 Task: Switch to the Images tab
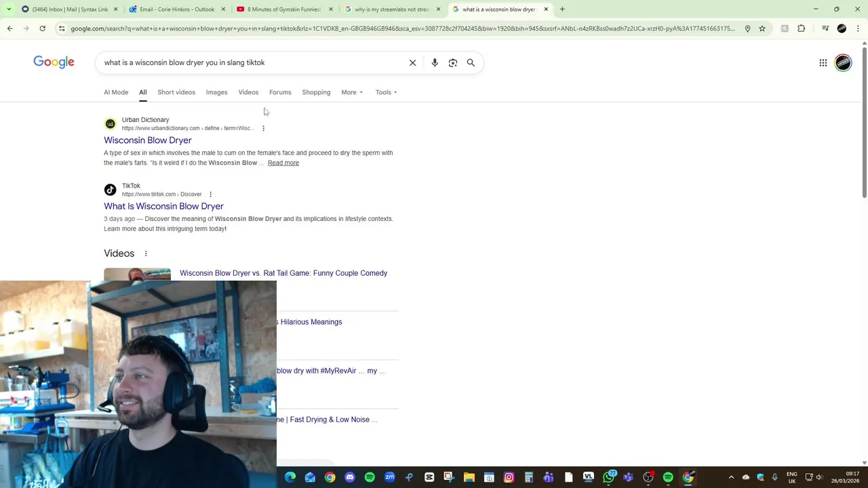click(217, 92)
